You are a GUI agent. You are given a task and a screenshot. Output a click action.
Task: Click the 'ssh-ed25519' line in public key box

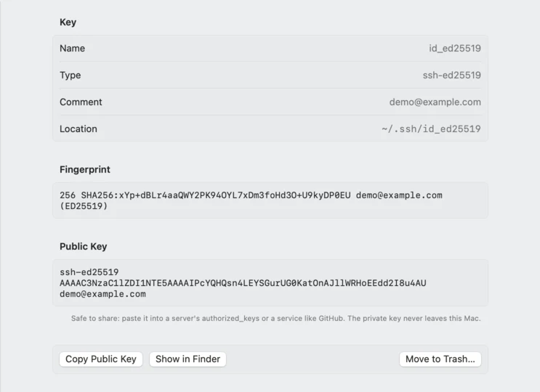(x=89, y=272)
